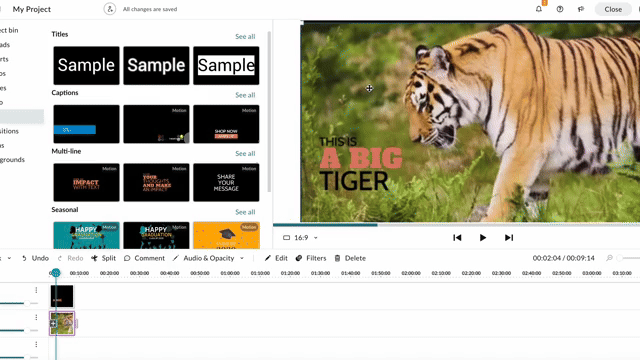
Task: Click the preview progress bar
Action: click(456, 224)
